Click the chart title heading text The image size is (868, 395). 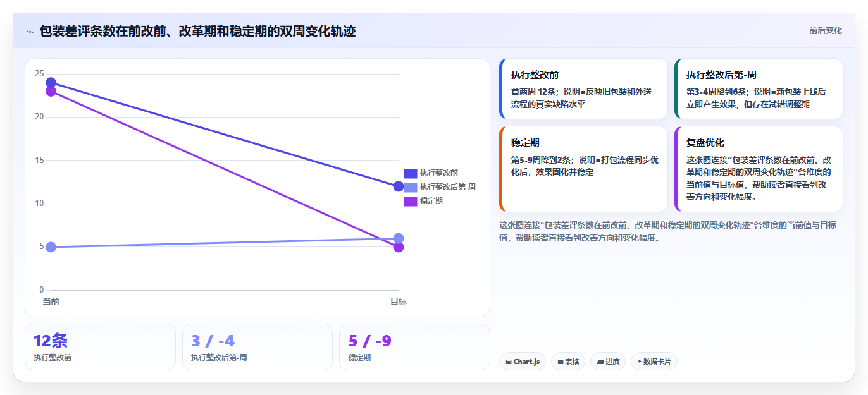pyautogui.click(x=197, y=31)
